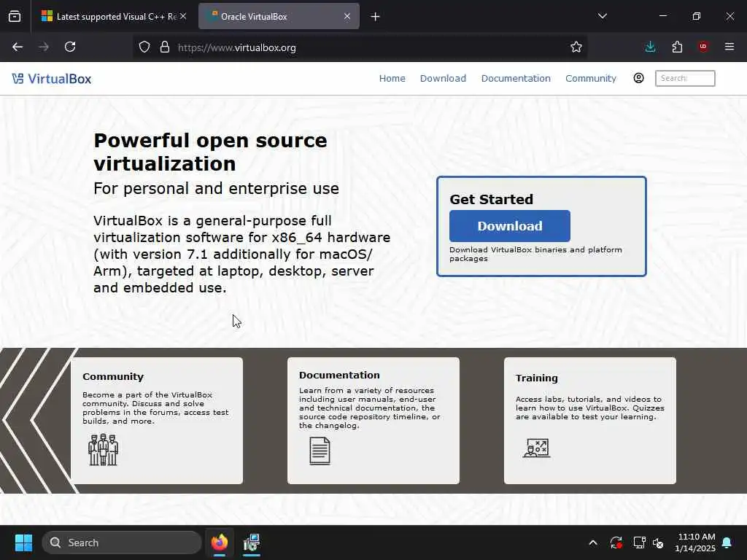Click the muted volume tray icon
Screen dimensions: 747x560
pyautogui.click(x=659, y=542)
